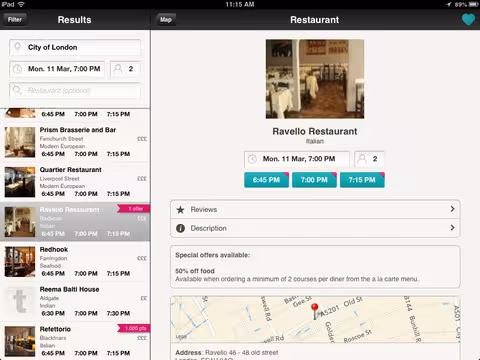Tap the battery indicator in status bar
Screen dimensions: 480x360
click(x=473, y=4)
